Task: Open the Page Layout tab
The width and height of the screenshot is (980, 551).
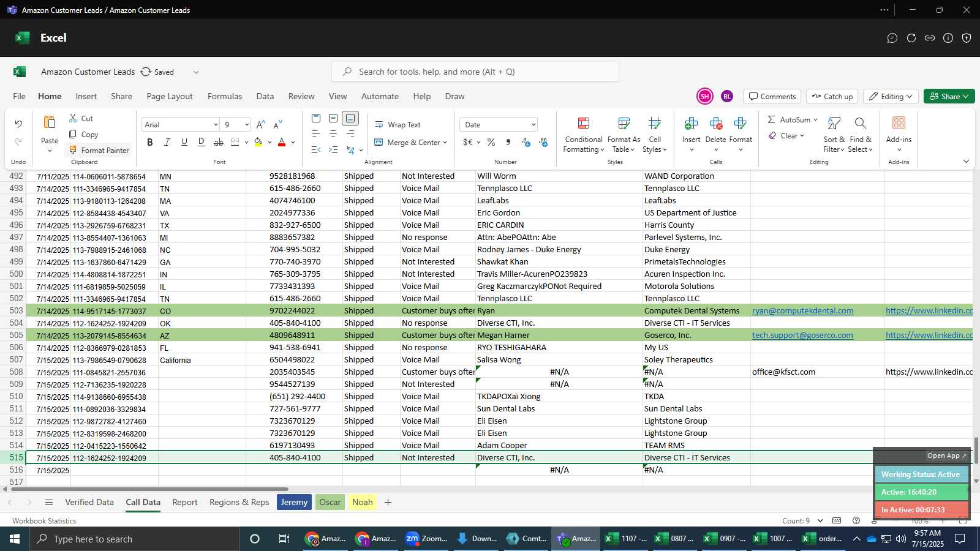Action: click(x=170, y=96)
